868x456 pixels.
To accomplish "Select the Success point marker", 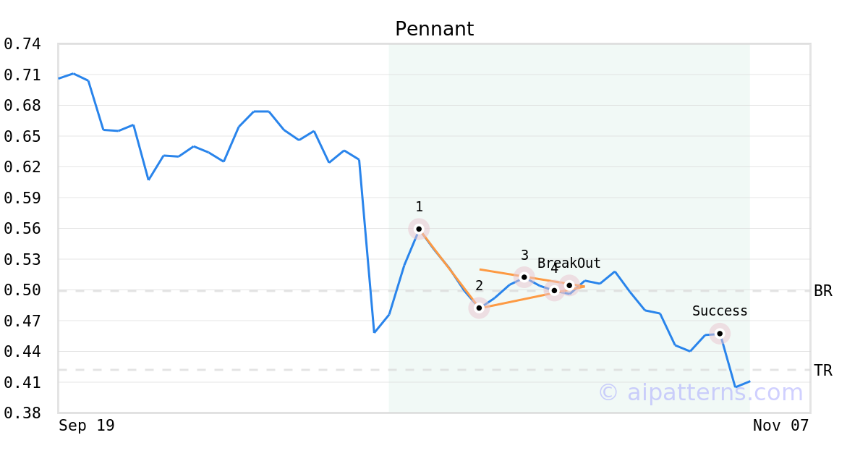I will (720, 334).
